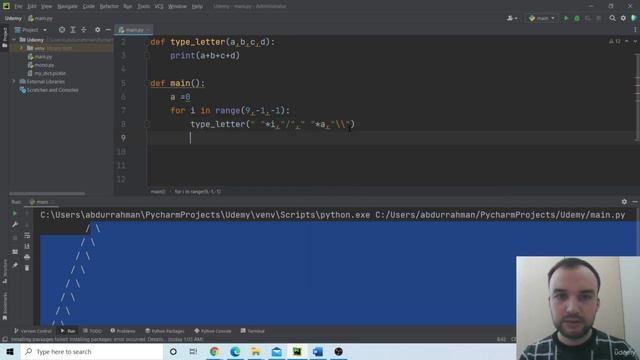
Task: Click taskbar search box
Action: point(92,351)
